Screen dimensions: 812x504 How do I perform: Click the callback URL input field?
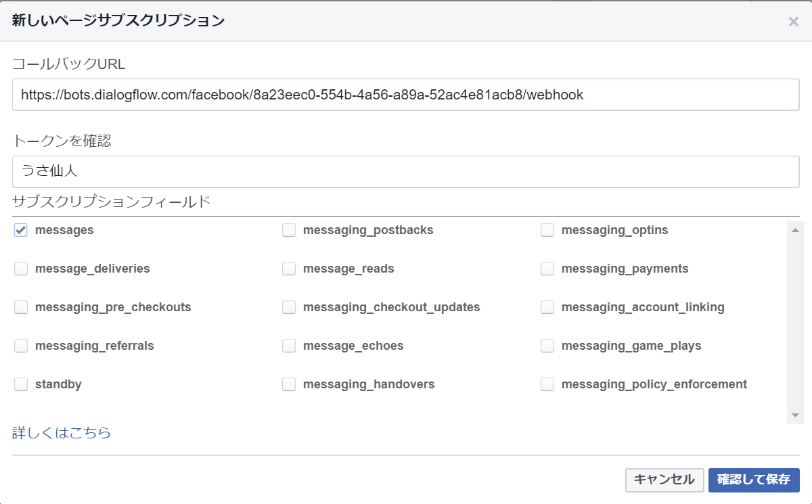tap(405, 95)
